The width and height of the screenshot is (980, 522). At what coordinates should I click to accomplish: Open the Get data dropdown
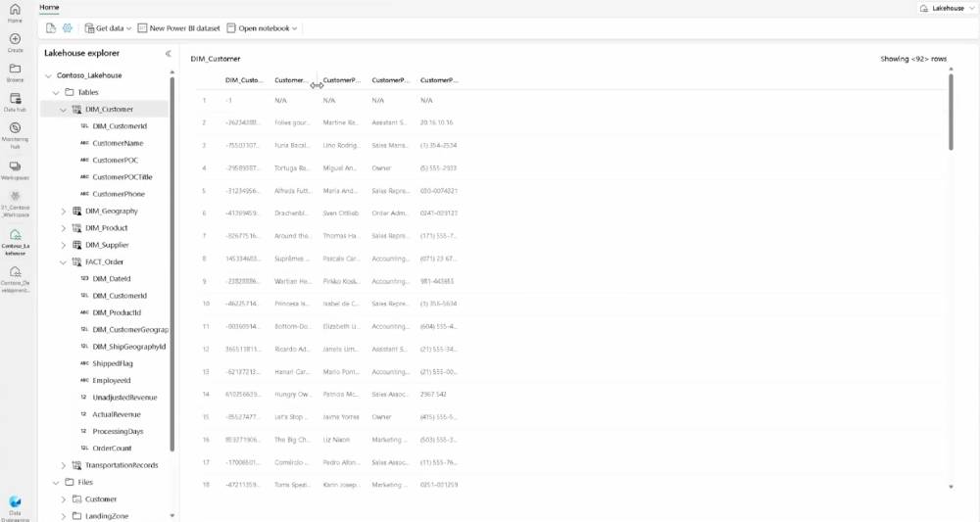click(x=108, y=28)
